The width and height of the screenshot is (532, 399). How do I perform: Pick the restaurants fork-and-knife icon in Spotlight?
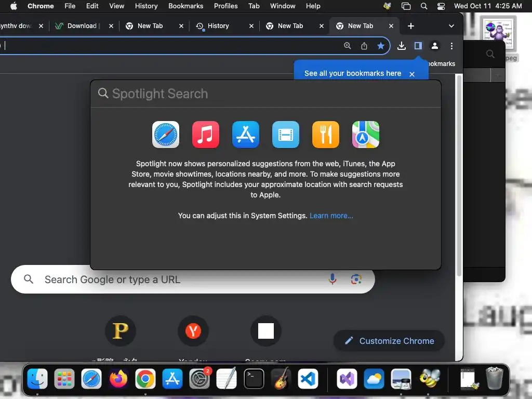click(x=326, y=135)
